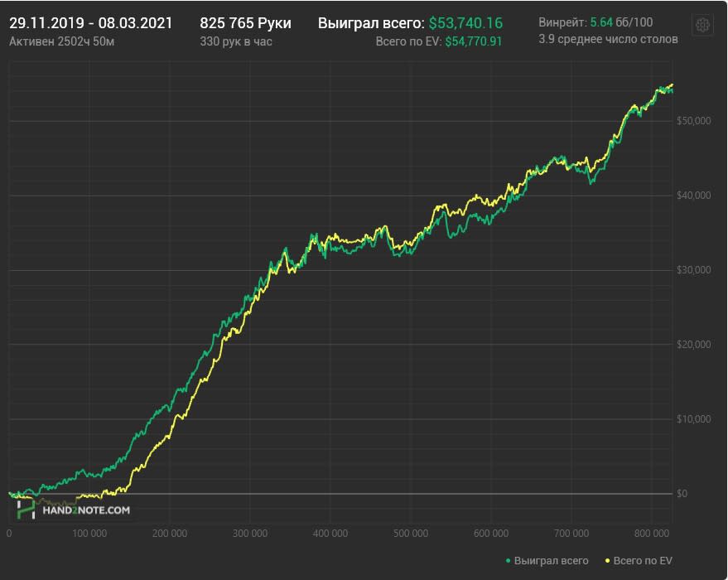728x580 pixels.
Task: Click the $0 y-axis label
Action: [x=682, y=493]
